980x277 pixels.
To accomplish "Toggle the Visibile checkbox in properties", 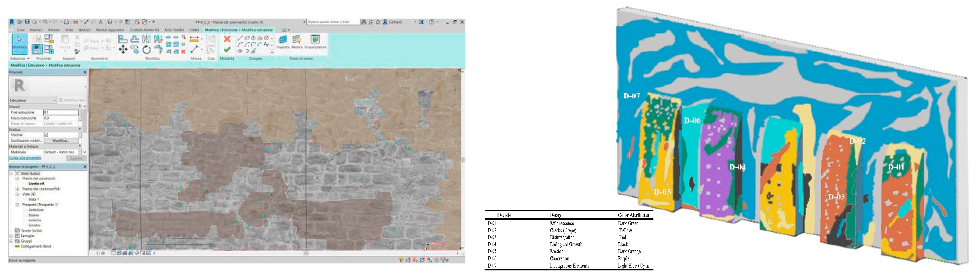I will (46, 135).
